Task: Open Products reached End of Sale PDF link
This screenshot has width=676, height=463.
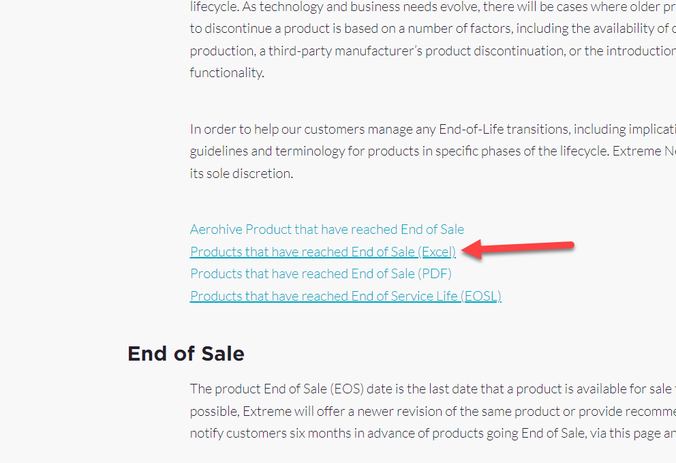Action: [x=319, y=273]
